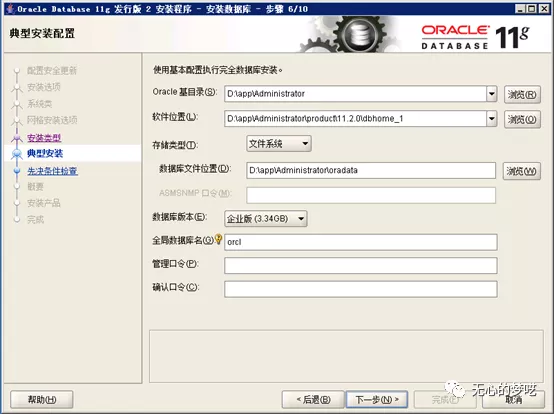Image resolution: width=554 pixels, height=414 pixels.
Task: Click the 存储类型(T) label
Action: (175, 145)
